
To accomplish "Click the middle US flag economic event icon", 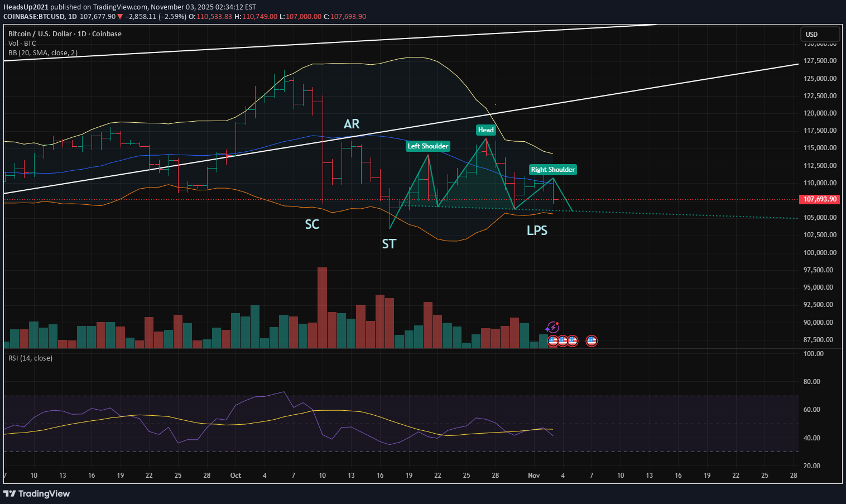I will click(562, 340).
